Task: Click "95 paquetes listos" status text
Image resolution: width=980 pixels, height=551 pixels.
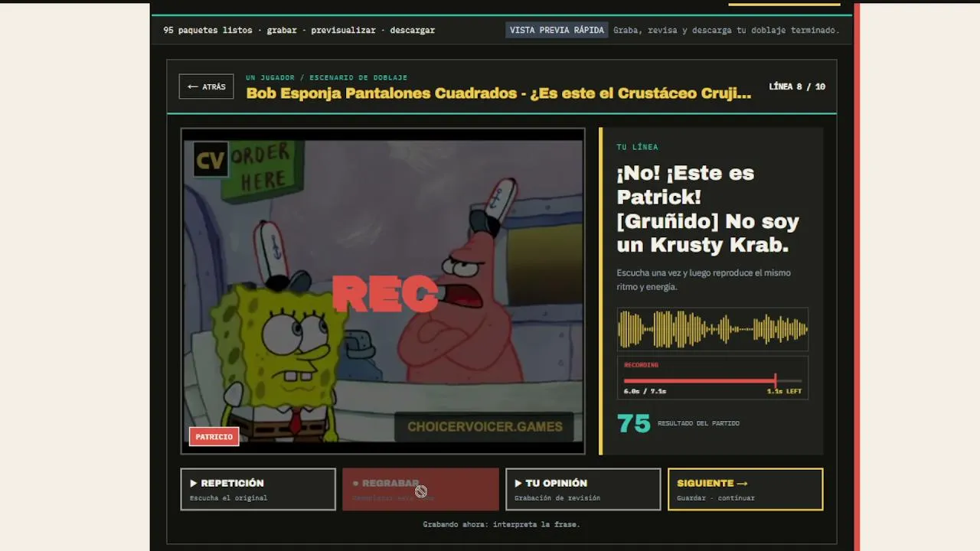Action: click(x=207, y=31)
